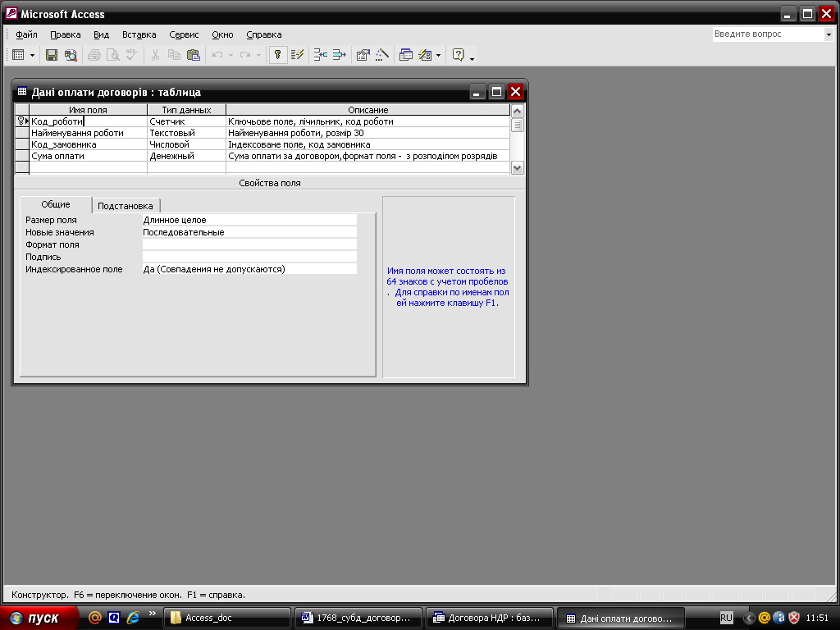Click the empty Подпись value box

[249, 257]
